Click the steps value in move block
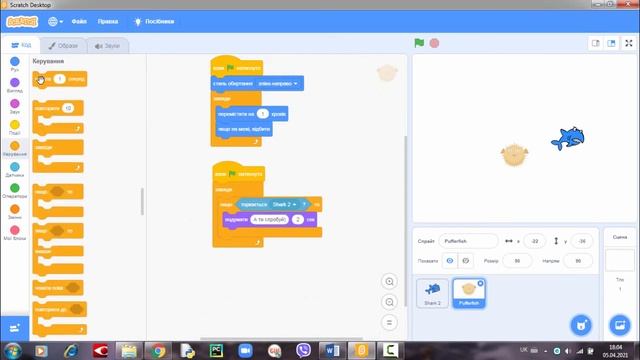The width and height of the screenshot is (640, 360). click(263, 114)
